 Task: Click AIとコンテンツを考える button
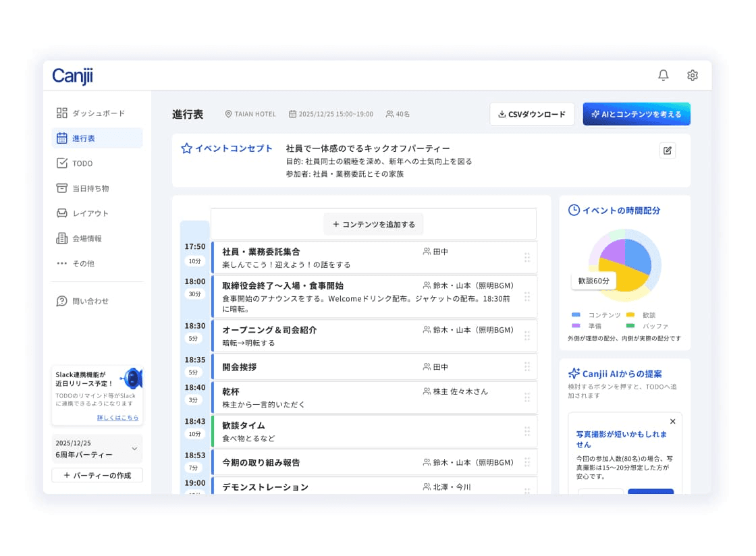pyautogui.click(x=635, y=114)
